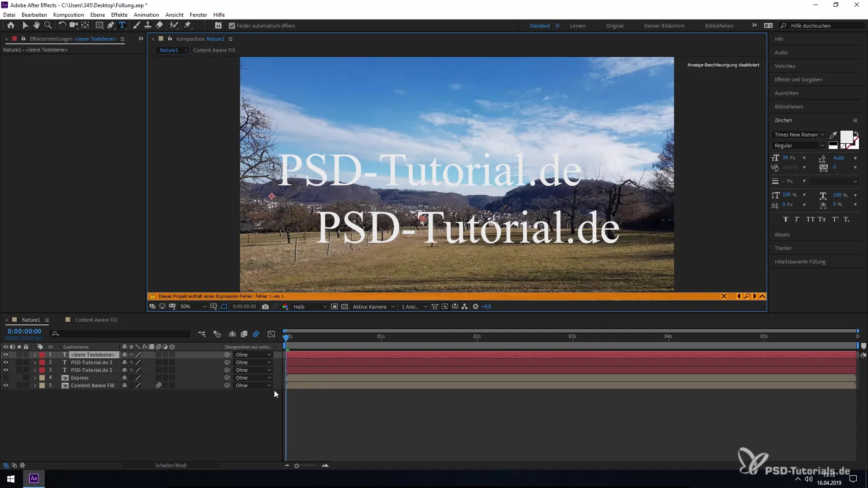868x488 pixels.
Task: Select the Eraser tool
Action: point(160,26)
